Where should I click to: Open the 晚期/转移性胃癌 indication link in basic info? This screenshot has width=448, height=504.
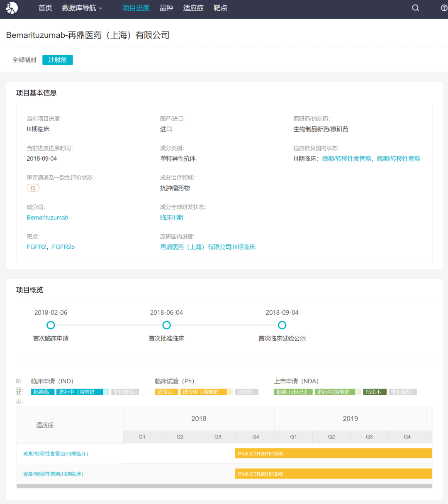[x=398, y=159]
